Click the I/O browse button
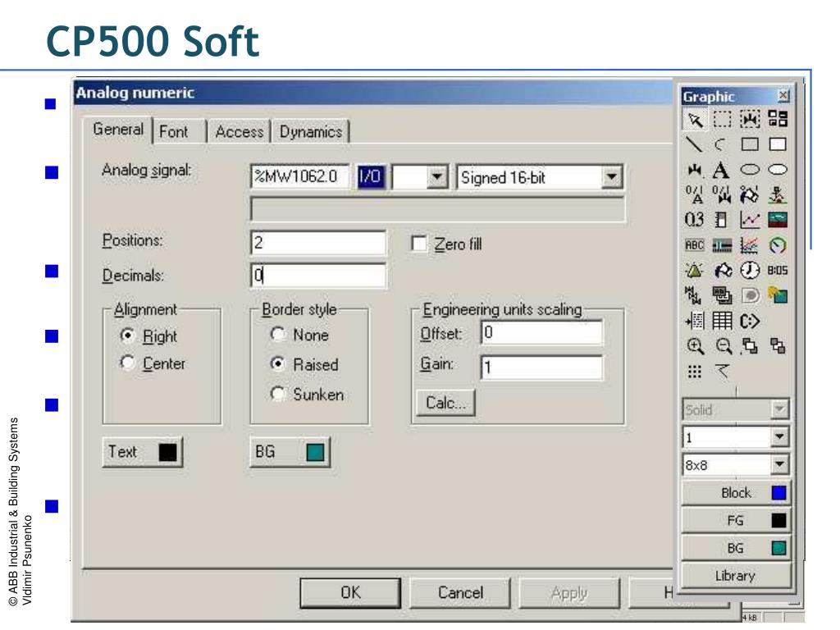The width and height of the screenshot is (840, 630). click(x=370, y=176)
